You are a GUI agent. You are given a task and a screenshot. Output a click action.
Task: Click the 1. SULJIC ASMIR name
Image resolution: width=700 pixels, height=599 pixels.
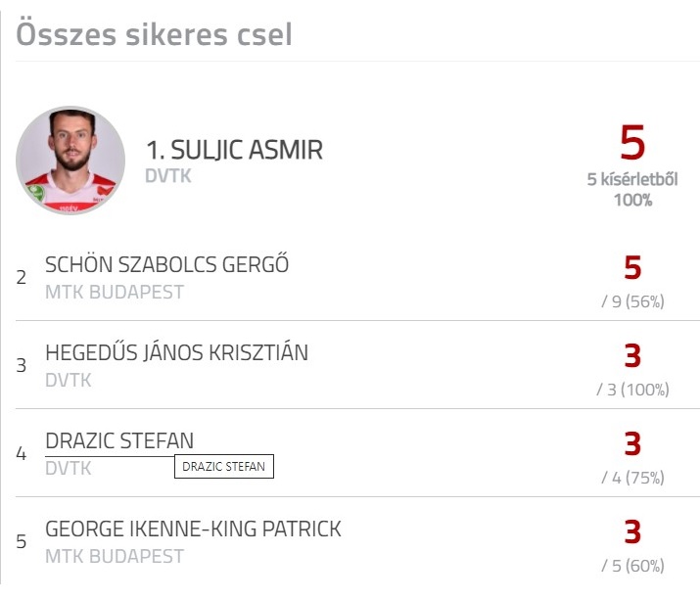pyautogui.click(x=234, y=150)
